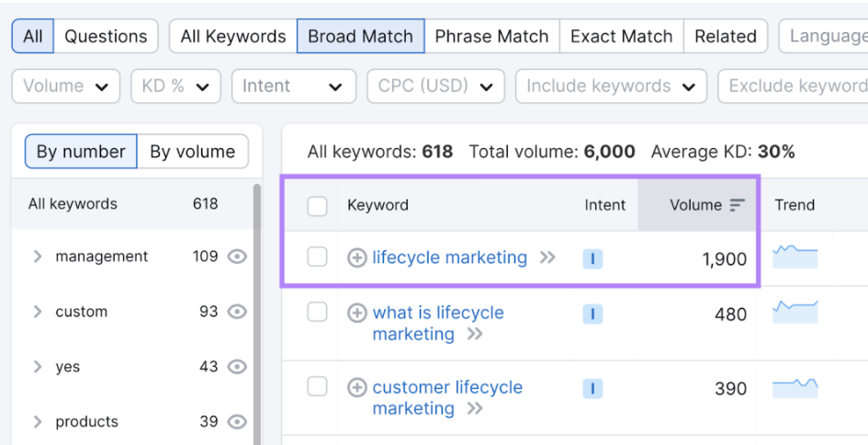This screenshot has width=868, height=445.
Task: Toggle eye icon for management group
Action: click(x=237, y=257)
